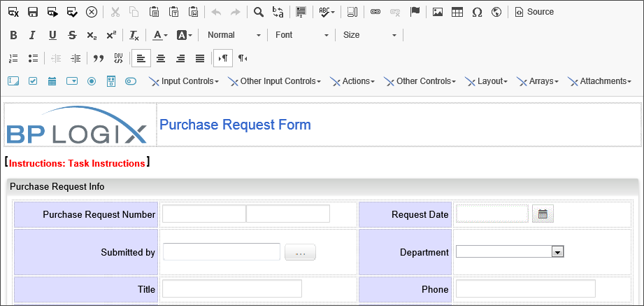Open the Input Controls menu
Screen dimensions: 644x306
pyautogui.click(x=184, y=81)
